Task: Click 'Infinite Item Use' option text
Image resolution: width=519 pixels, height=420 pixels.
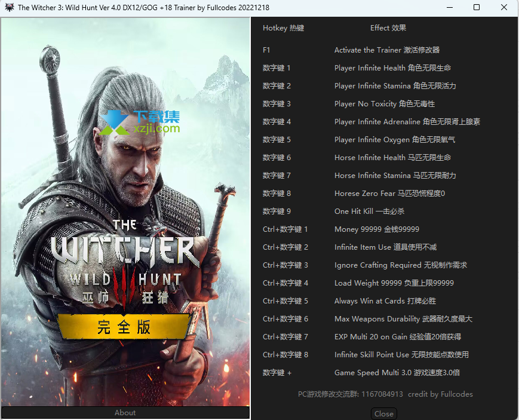Action: (386, 247)
